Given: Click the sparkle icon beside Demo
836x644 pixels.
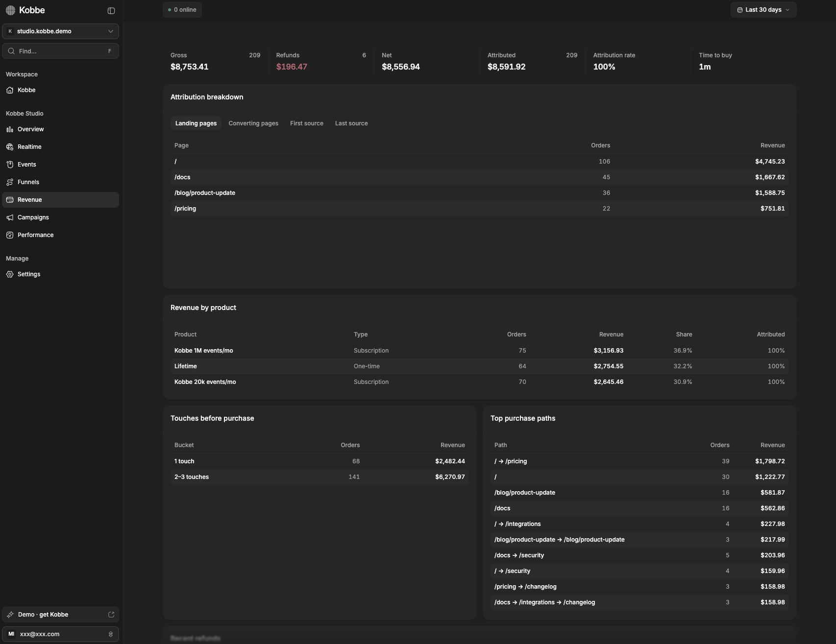Looking at the screenshot, I should click(10, 615).
